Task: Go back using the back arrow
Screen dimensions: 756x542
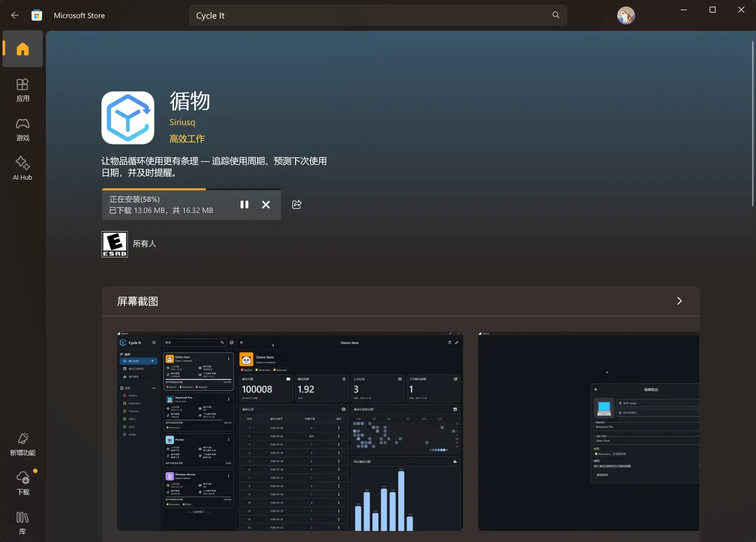Action: (x=15, y=15)
